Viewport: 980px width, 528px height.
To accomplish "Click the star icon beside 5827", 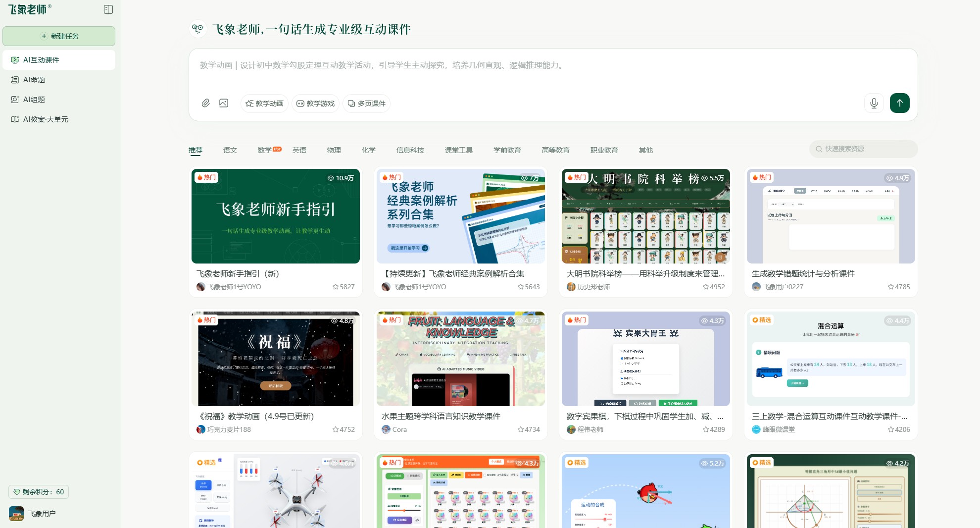I will pyautogui.click(x=336, y=287).
